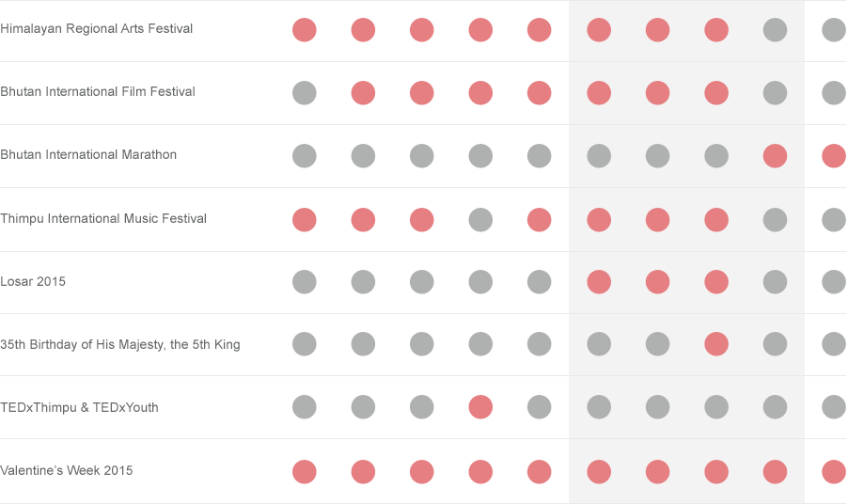Screen dimensions: 848x504
Task: Select the first red dot in Valentine's Week 2015 row
Action: [305, 471]
